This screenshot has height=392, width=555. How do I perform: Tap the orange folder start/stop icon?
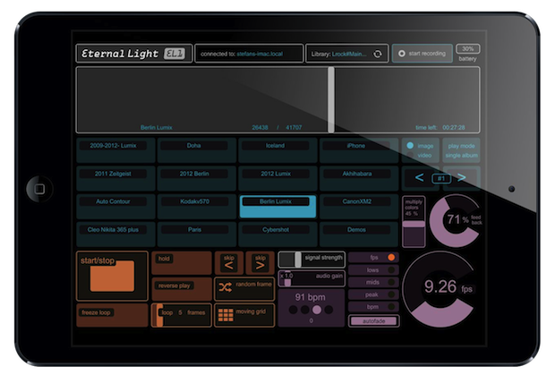tap(112, 277)
